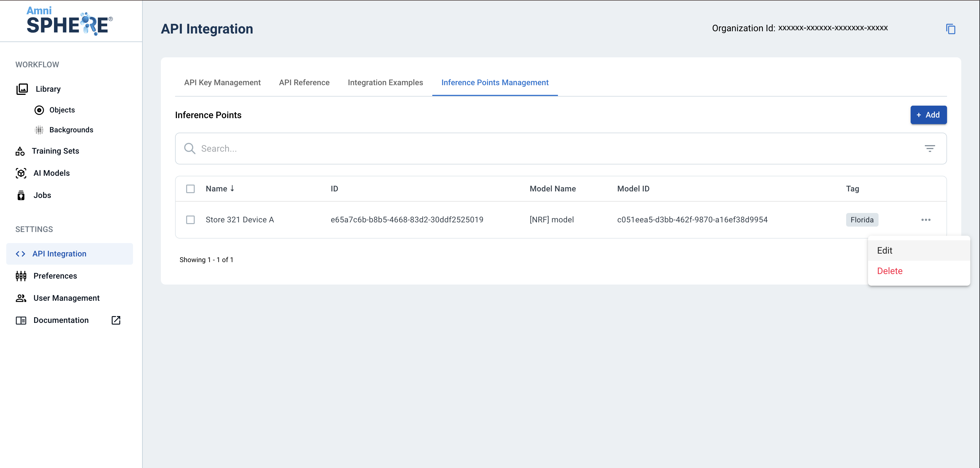
Task: Switch to API Key Management tab
Action: click(x=222, y=83)
